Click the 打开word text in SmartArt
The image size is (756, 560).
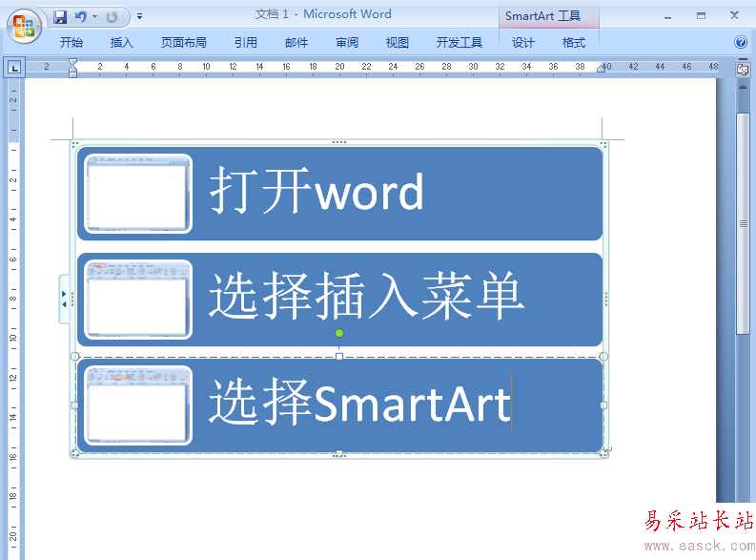(317, 192)
